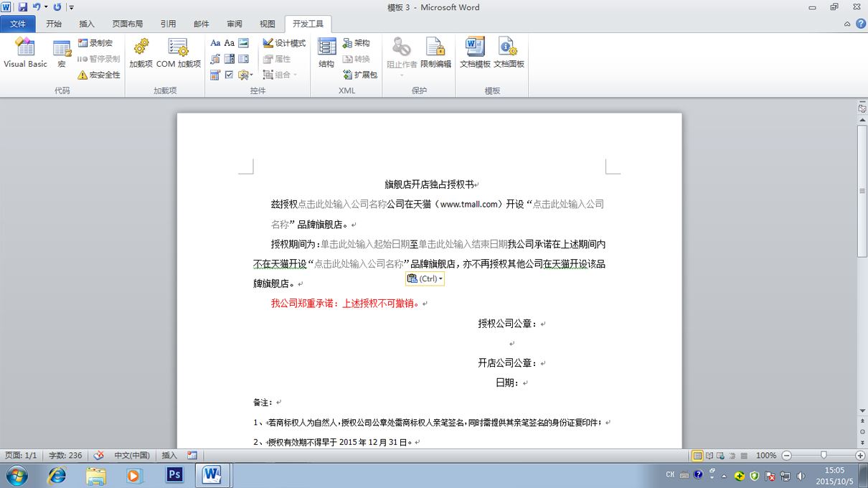Open 限制编辑 restrict editing pane
The image size is (868, 488).
[x=435, y=54]
